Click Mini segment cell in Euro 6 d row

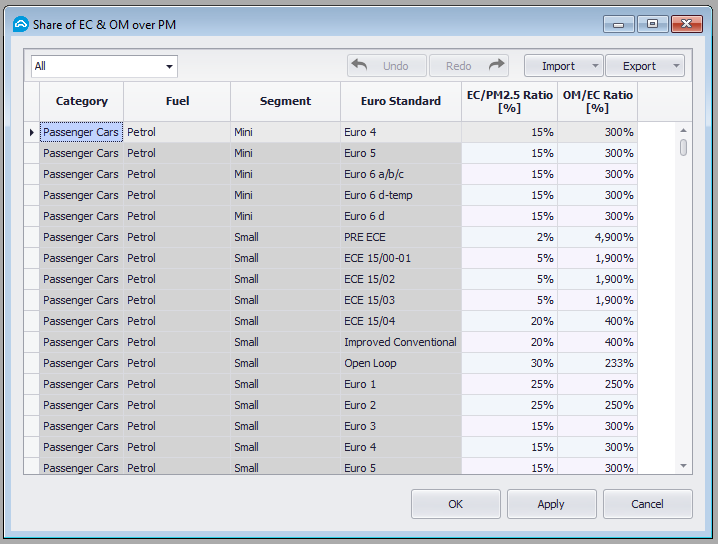click(x=286, y=216)
